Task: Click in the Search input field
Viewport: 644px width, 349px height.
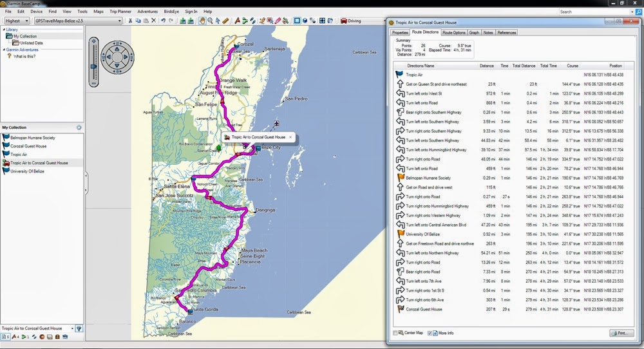Action: [594, 12]
